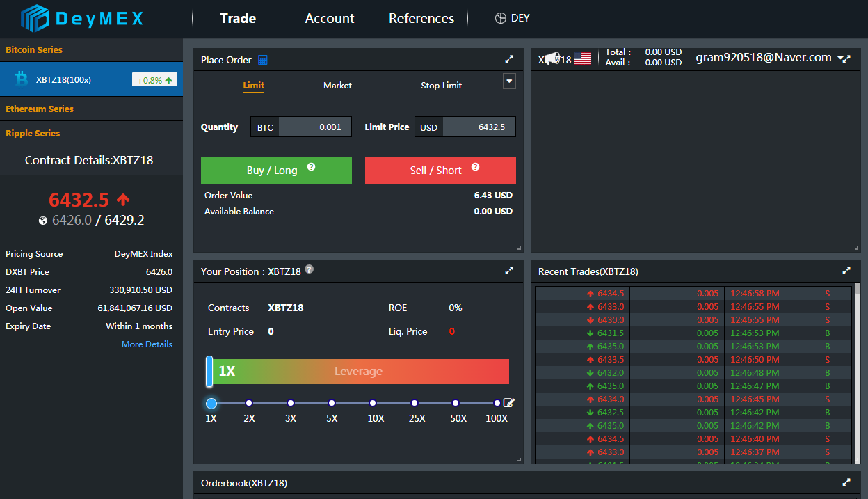This screenshot has width=868, height=499.
Task: Expand the Place Order panel
Action: pyautogui.click(x=509, y=59)
